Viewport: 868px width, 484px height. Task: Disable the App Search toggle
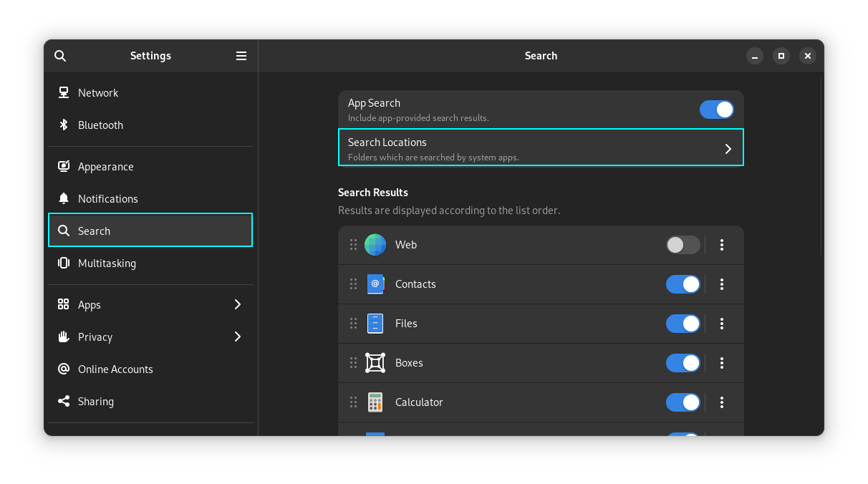point(716,110)
